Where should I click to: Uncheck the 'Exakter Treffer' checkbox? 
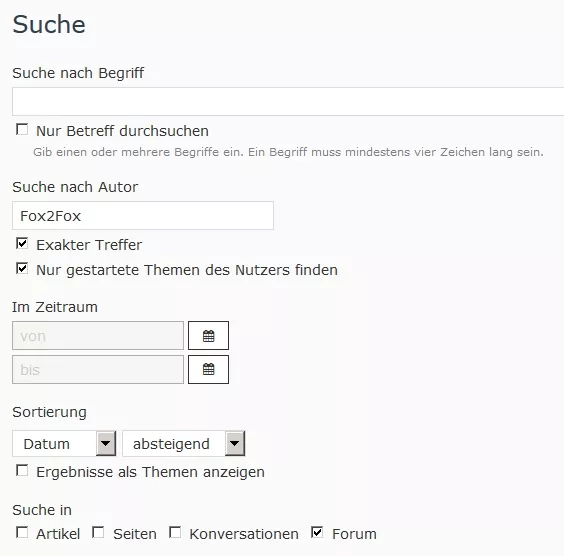(x=22, y=243)
